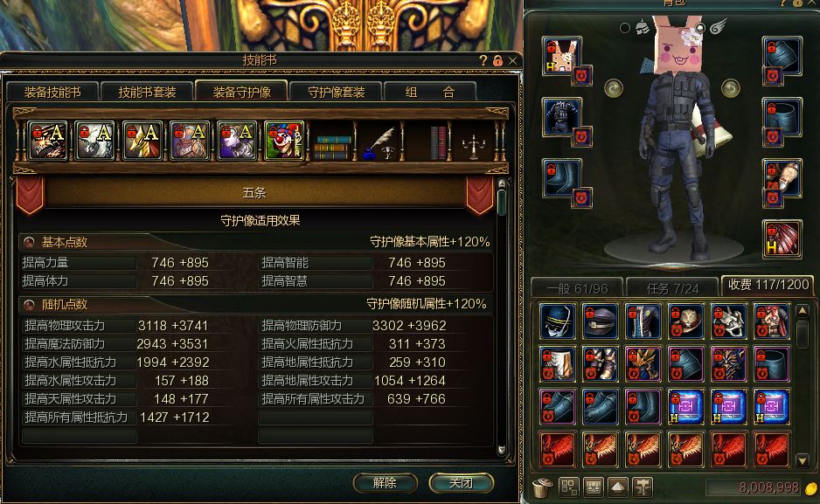Collapse the 随机点数 section
The width and height of the screenshot is (820, 504).
[x=30, y=304]
